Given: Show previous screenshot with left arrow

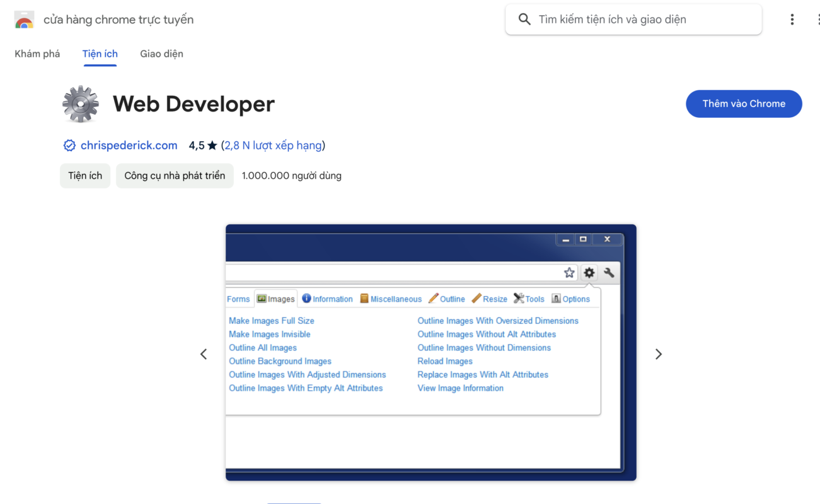Looking at the screenshot, I should 204,354.
